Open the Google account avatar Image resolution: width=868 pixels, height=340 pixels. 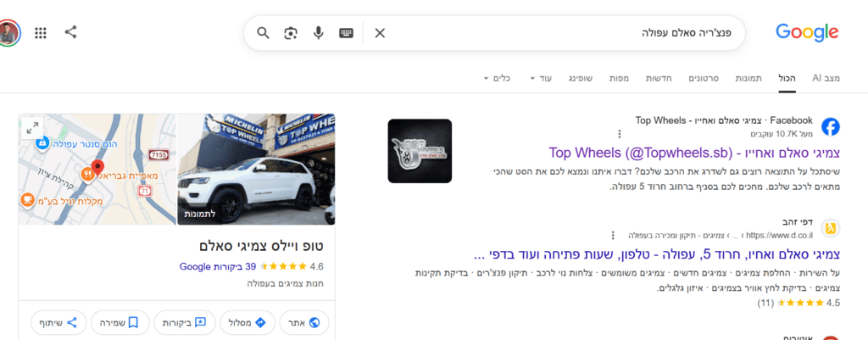[x=8, y=33]
